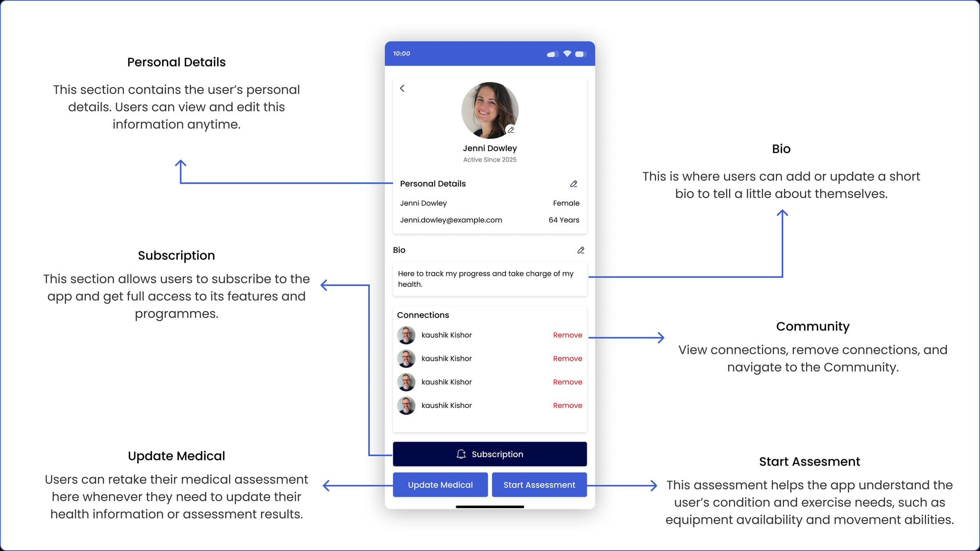Go back using the left chevron arrow
980x551 pixels.
tap(402, 88)
